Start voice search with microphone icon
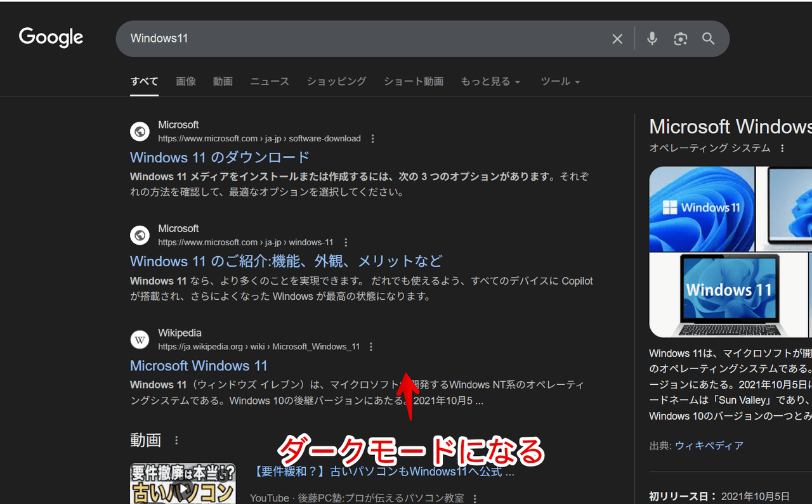This screenshot has height=504, width=812. point(652,39)
